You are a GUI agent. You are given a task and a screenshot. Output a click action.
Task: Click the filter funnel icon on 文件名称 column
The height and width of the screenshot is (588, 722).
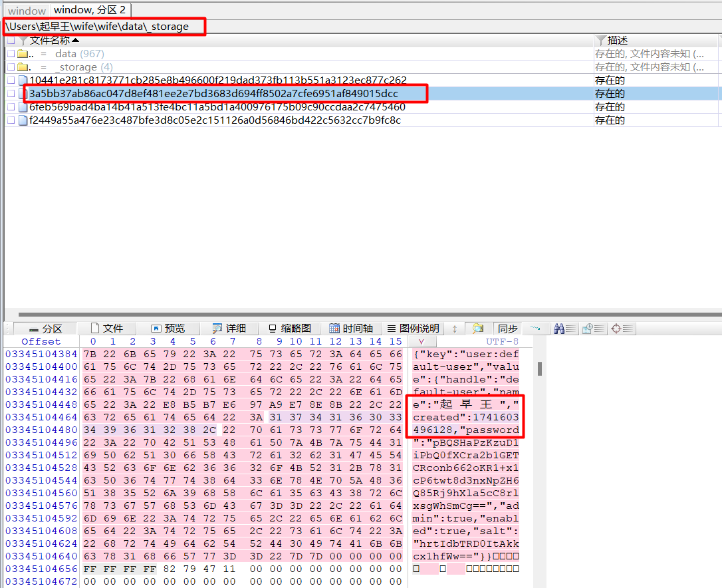click(x=23, y=41)
